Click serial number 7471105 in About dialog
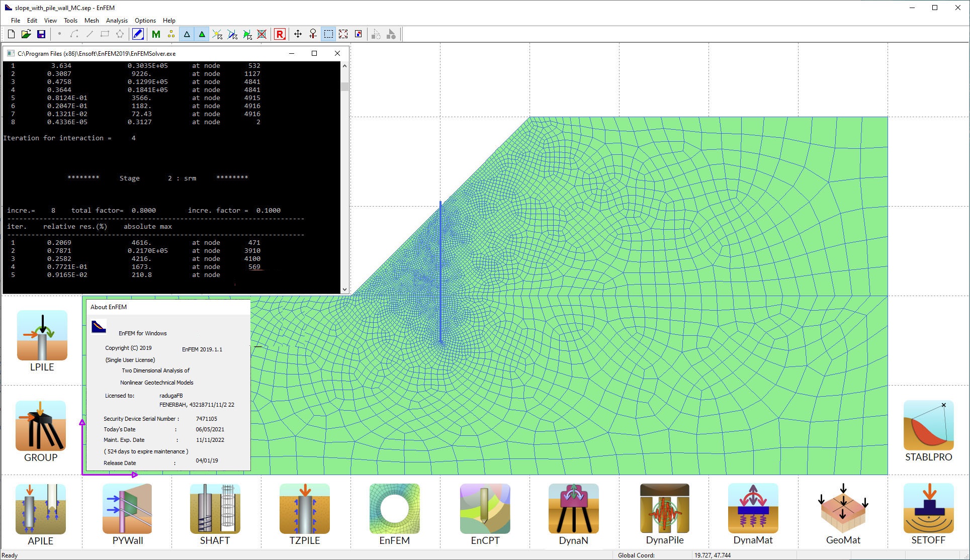This screenshot has height=560, width=970. click(x=206, y=419)
